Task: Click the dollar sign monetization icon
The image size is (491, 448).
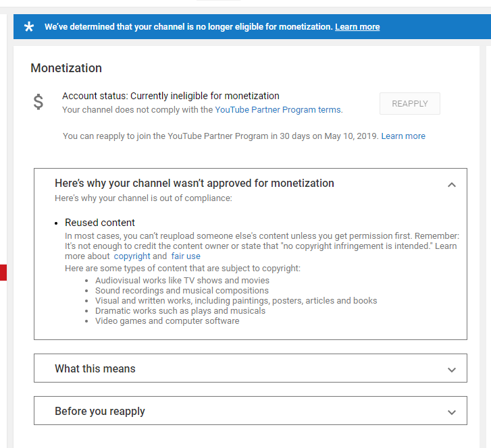Action: pos(38,102)
